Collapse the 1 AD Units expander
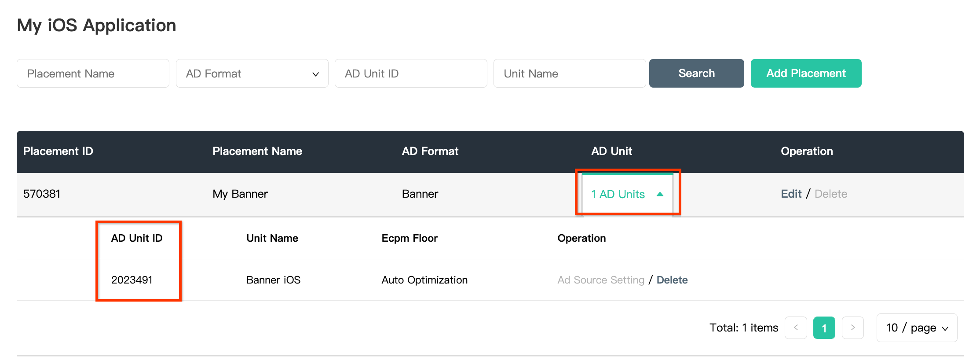 [x=618, y=194]
